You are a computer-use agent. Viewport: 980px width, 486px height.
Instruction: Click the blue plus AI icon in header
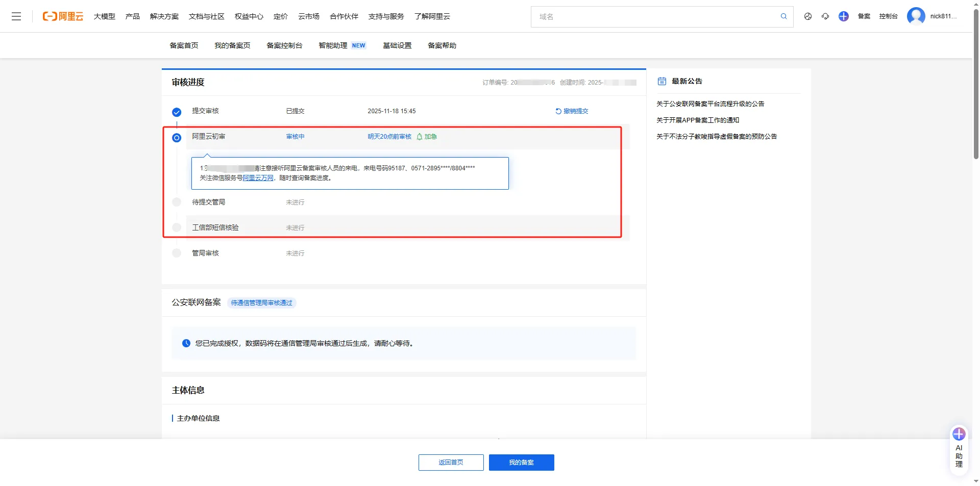click(843, 16)
